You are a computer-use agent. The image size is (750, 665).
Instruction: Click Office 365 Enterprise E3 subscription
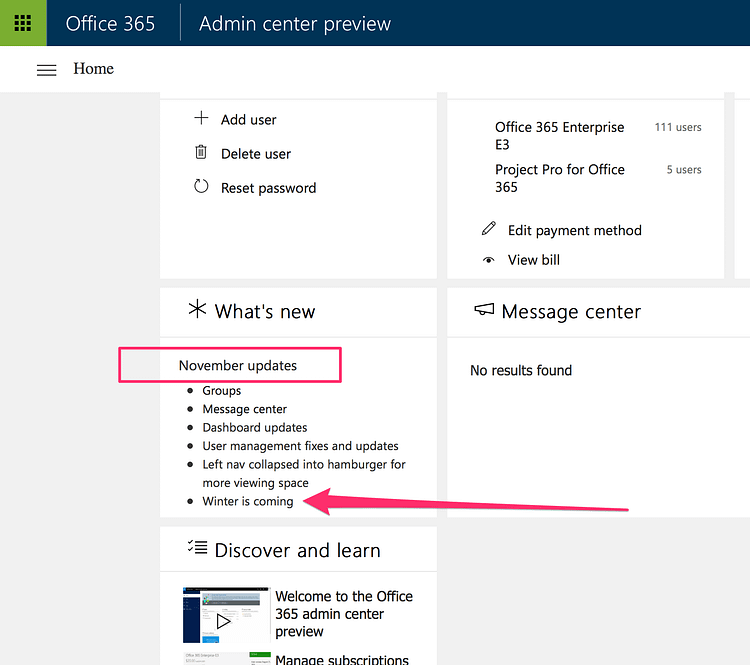[559, 135]
